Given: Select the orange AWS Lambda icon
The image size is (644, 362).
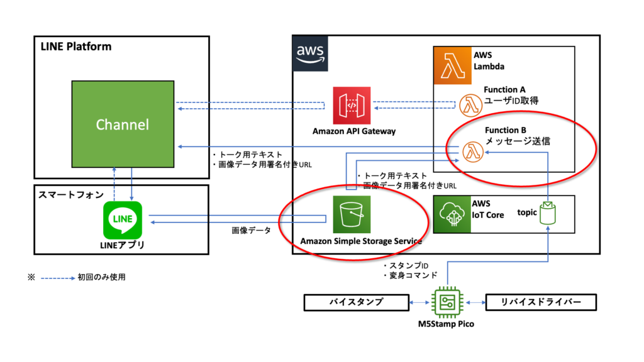Looking at the screenshot, I should 452,64.
